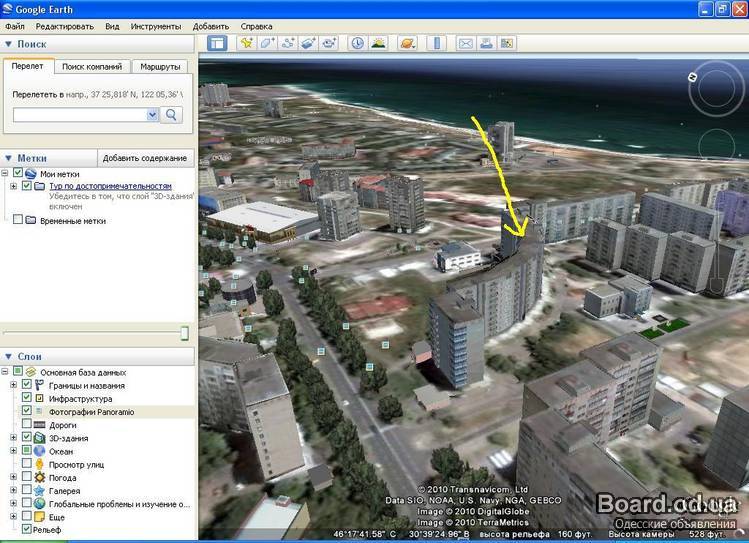The image size is (749, 543).
Task: Expand the Погода tree node
Action: (13, 477)
